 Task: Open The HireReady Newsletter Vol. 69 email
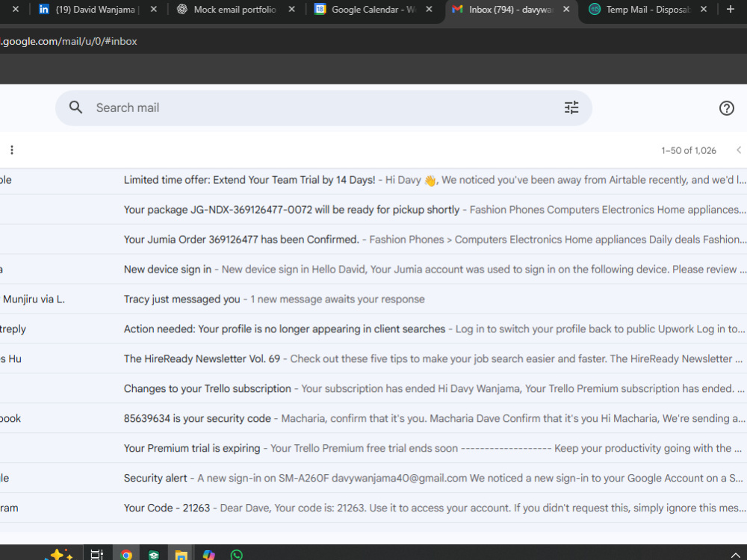373,358
